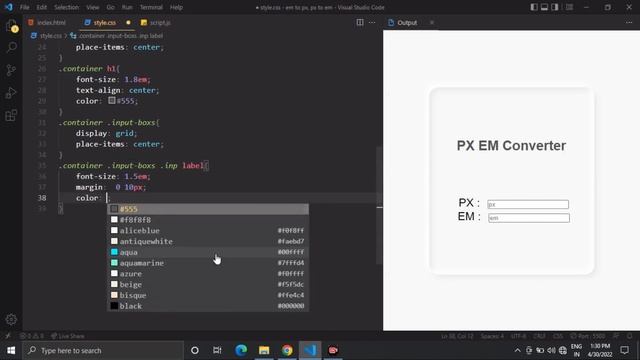The height and width of the screenshot is (360, 640).
Task: Toggle the bottom panel layout icon
Action: (x=544, y=7)
